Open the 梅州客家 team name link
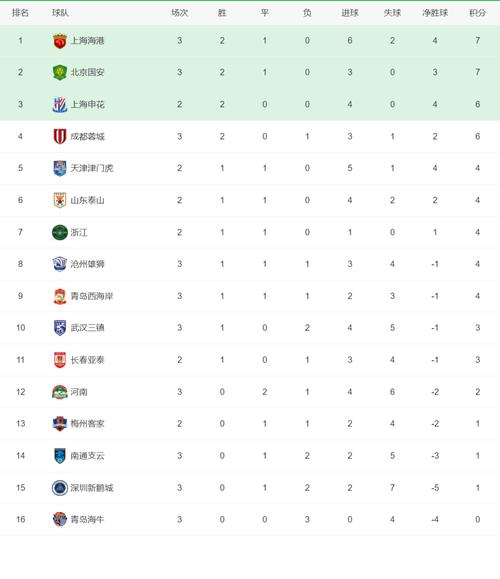Viewport: 500px width, 579px height. pos(88,424)
